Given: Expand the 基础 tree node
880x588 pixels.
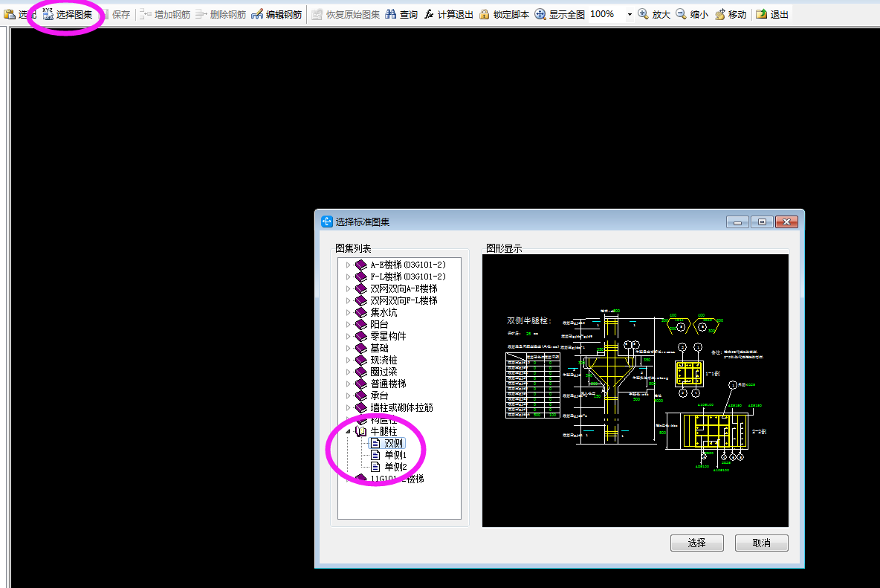Looking at the screenshot, I should tap(348, 348).
